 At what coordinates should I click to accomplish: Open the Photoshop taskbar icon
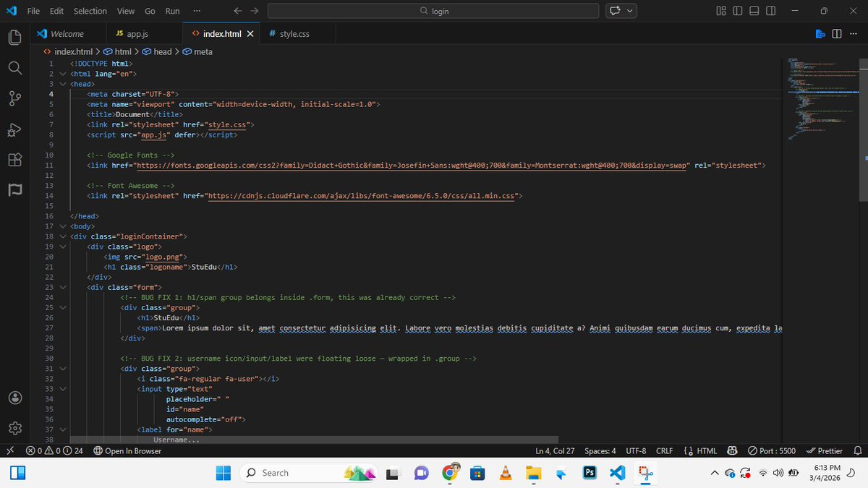[590, 473]
